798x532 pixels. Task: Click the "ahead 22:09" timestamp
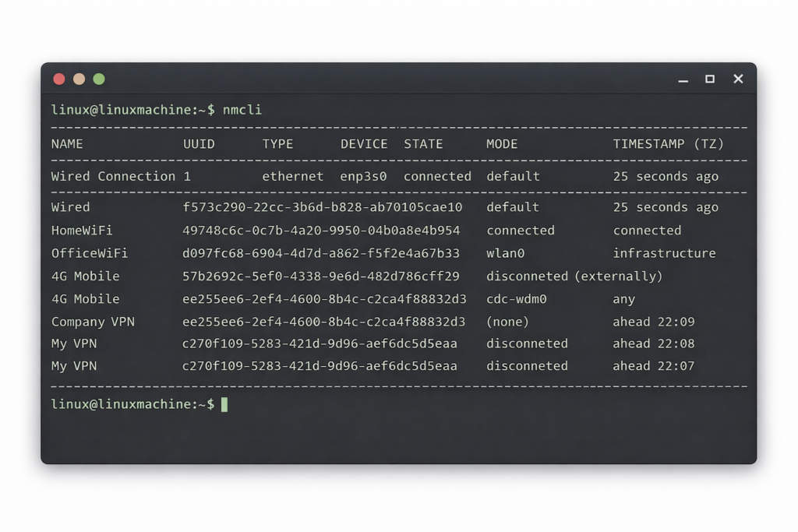point(653,322)
